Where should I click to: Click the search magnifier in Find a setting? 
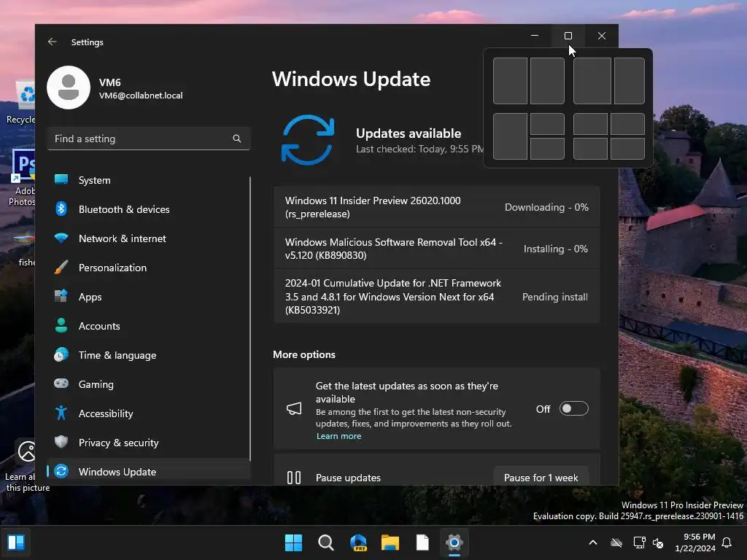(237, 139)
